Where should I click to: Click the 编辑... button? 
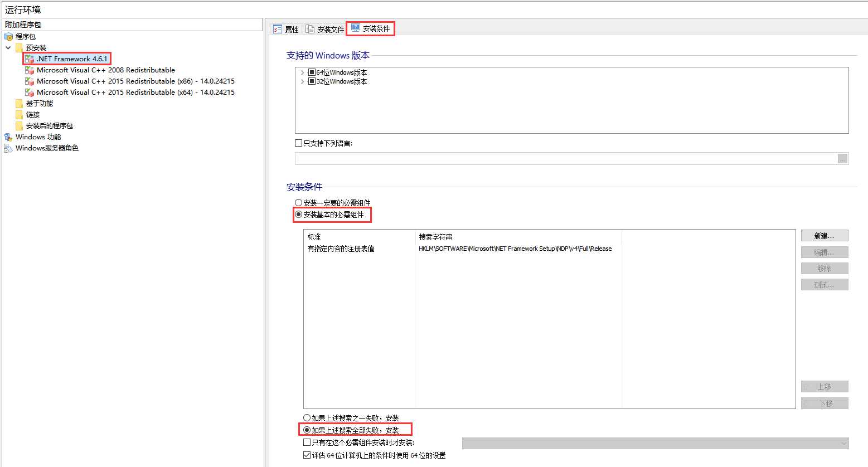(825, 252)
